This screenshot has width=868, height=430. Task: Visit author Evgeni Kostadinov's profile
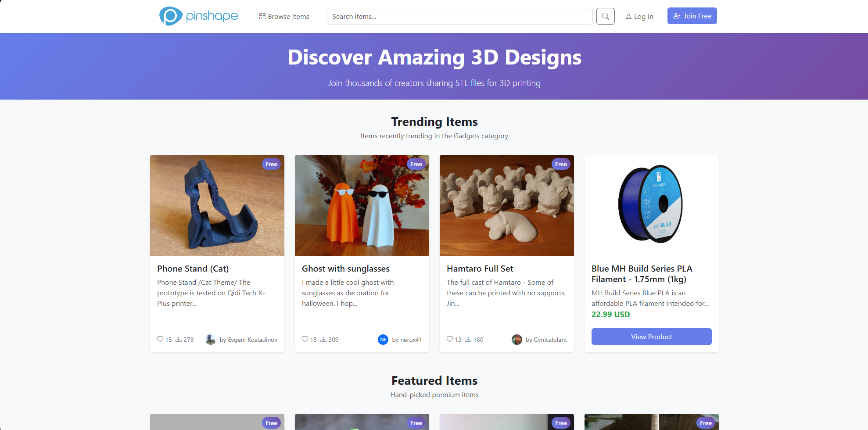tap(248, 340)
